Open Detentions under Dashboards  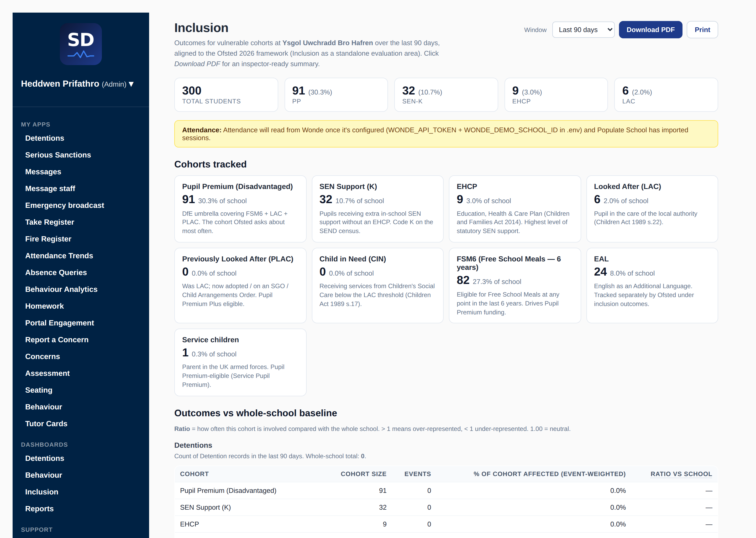click(x=45, y=458)
